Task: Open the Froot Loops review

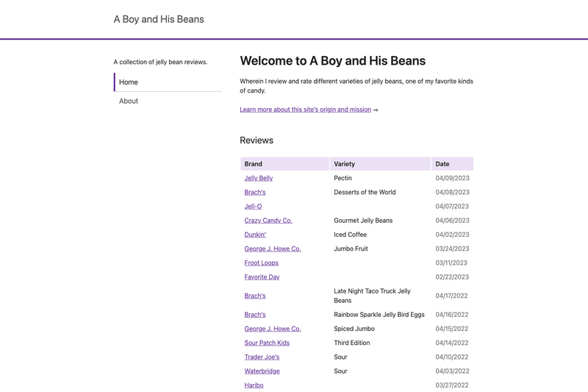Action: tap(261, 263)
